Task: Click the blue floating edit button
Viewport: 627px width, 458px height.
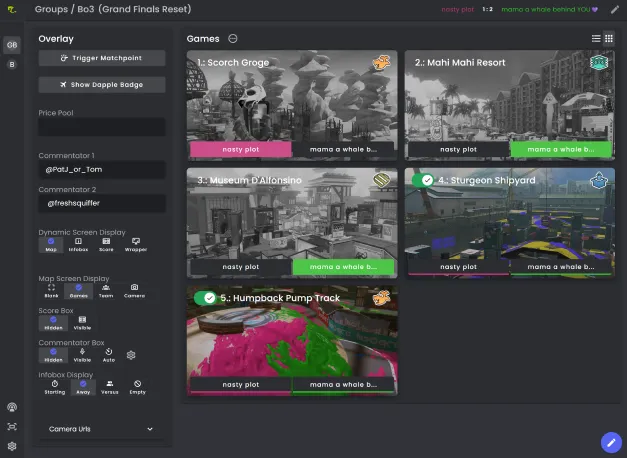Action: click(x=611, y=441)
